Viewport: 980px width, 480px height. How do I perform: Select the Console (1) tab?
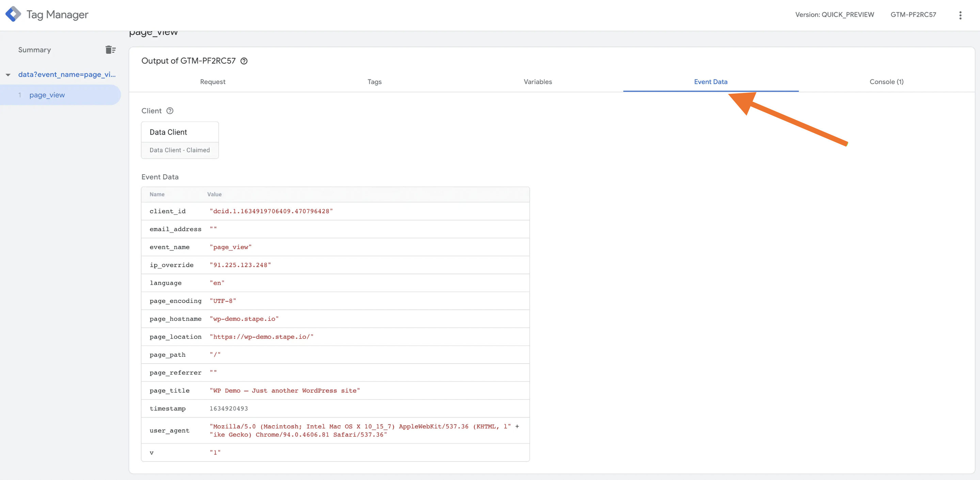(886, 81)
